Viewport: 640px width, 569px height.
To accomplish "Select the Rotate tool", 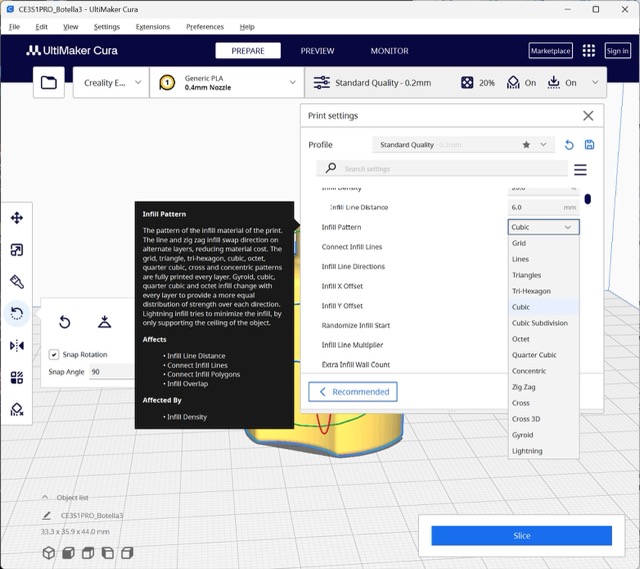I will 17,313.
